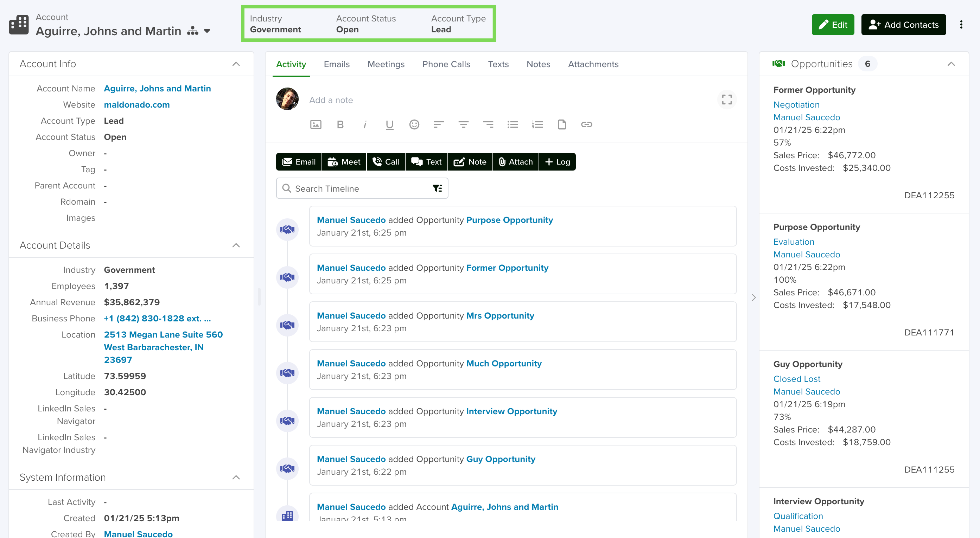Open Created By Manuel Saucedo link
This screenshot has height=538, width=980.
click(138, 533)
